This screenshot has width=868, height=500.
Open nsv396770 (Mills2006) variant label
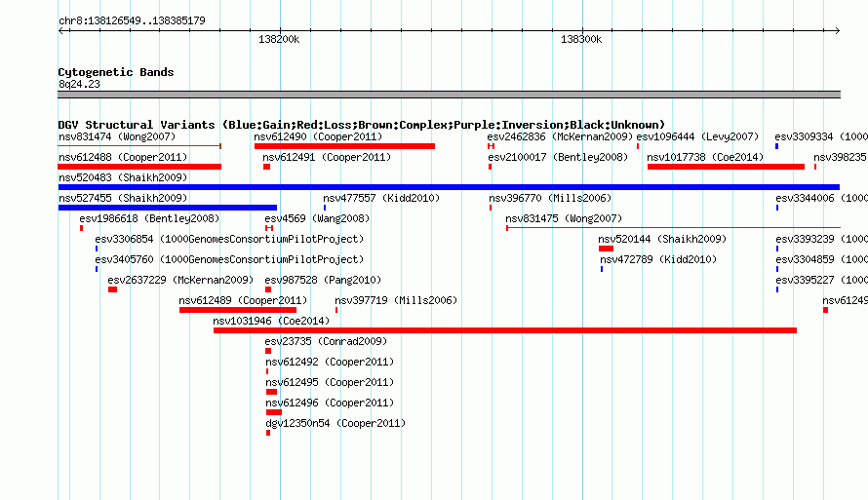(550, 198)
